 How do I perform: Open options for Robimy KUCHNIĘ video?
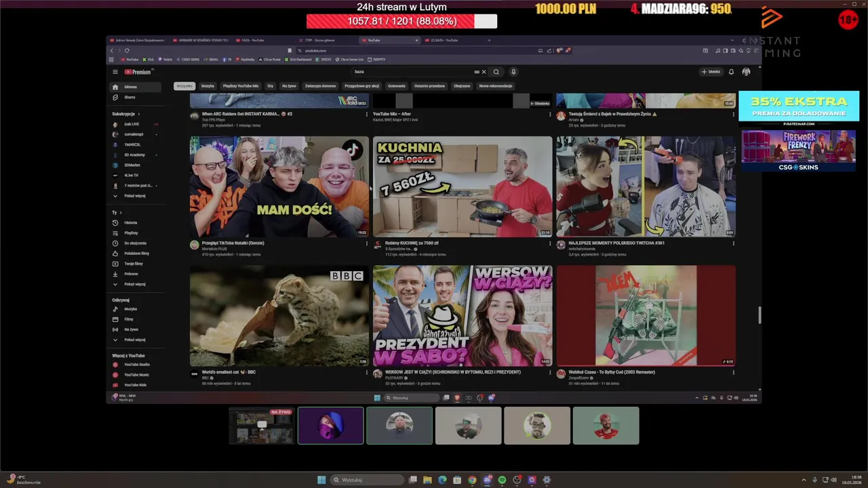coord(550,243)
